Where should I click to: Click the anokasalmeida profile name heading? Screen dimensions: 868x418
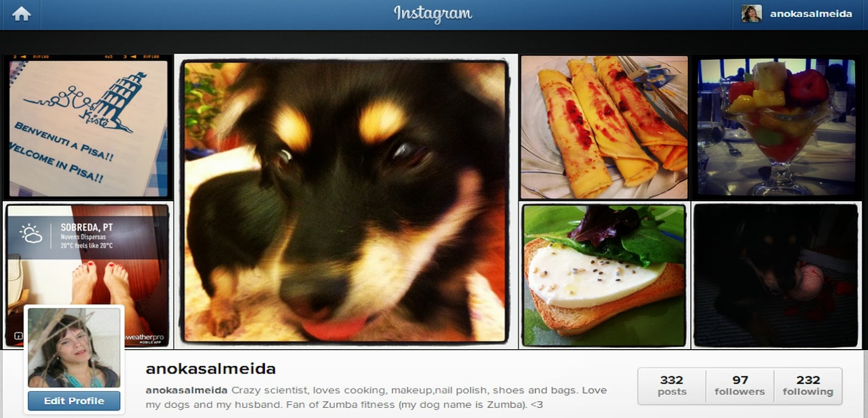click(210, 369)
